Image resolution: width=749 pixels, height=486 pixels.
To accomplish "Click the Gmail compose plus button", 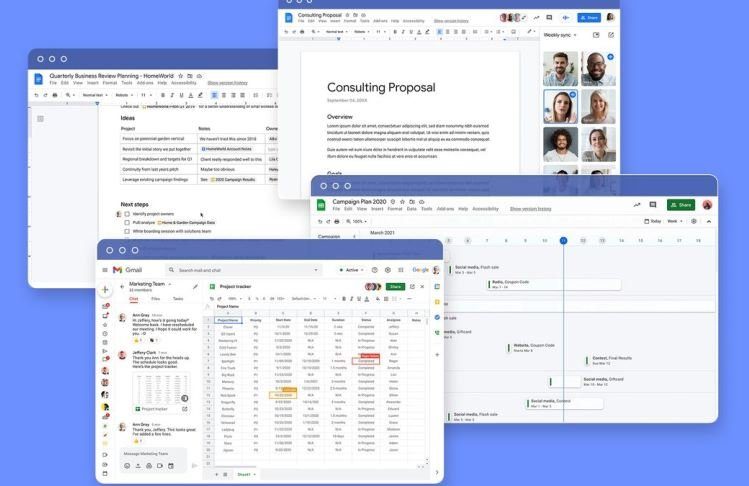I will [105, 291].
